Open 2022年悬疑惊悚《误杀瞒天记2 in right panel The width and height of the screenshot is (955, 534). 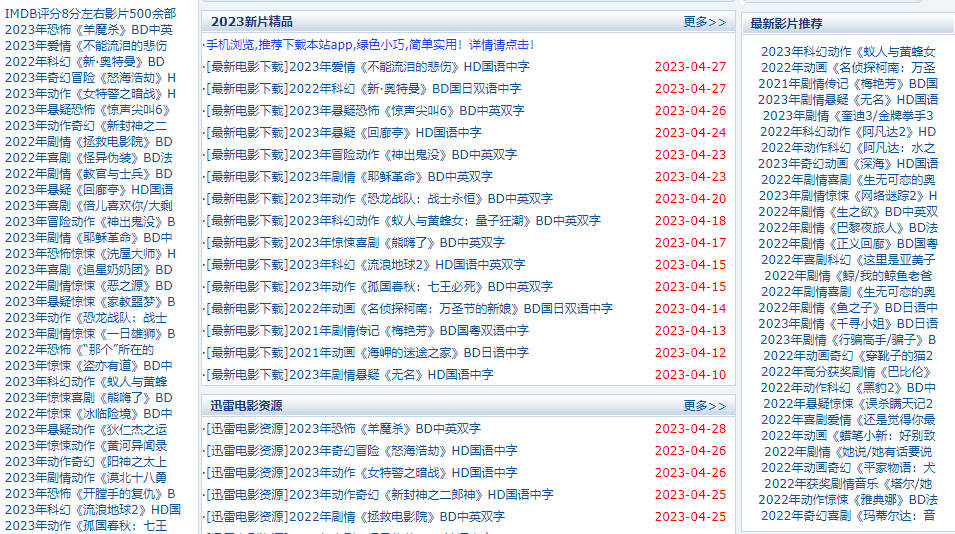click(848, 404)
